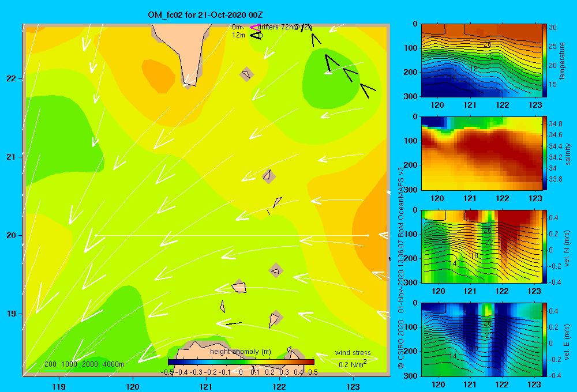Click depth label 100 on temperature panel

tap(410, 48)
